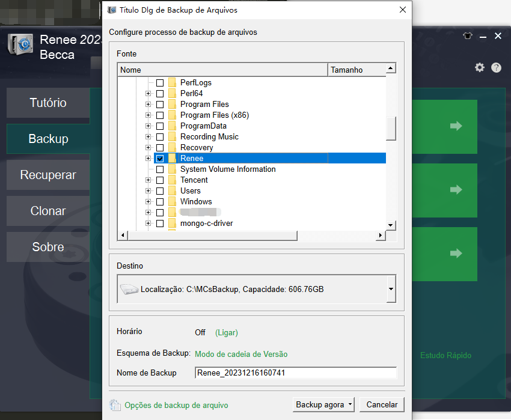Viewport: 511px width, 420px height.
Task: Open the Destino location dropdown
Action: click(x=391, y=290)
